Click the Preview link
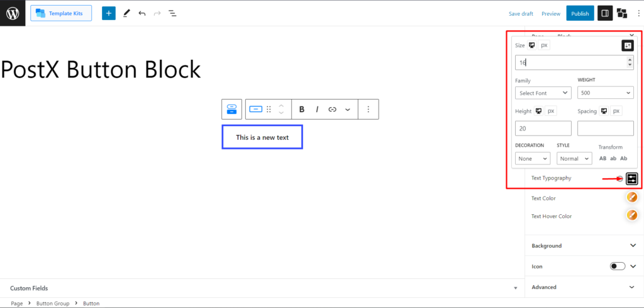This screenshot has width=644, height=308. click(551, 14)
